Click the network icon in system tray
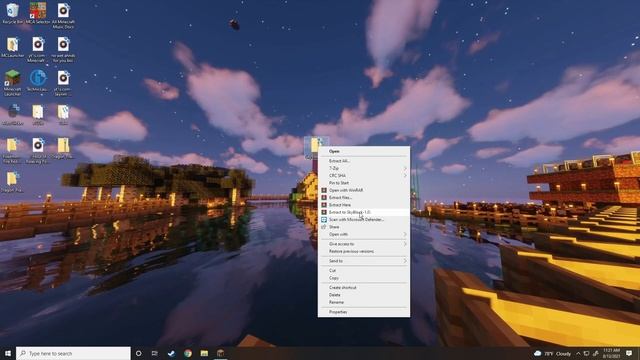 pos(587,353)
